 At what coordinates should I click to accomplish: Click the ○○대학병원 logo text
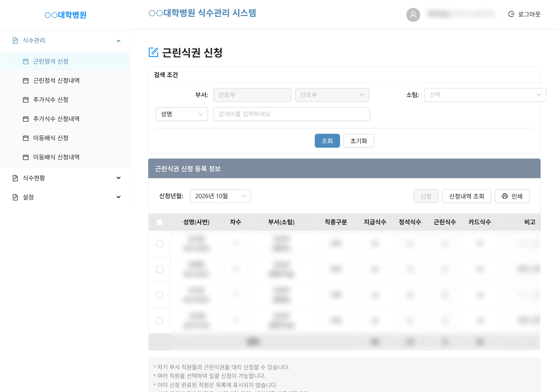(x=65, y=15)
